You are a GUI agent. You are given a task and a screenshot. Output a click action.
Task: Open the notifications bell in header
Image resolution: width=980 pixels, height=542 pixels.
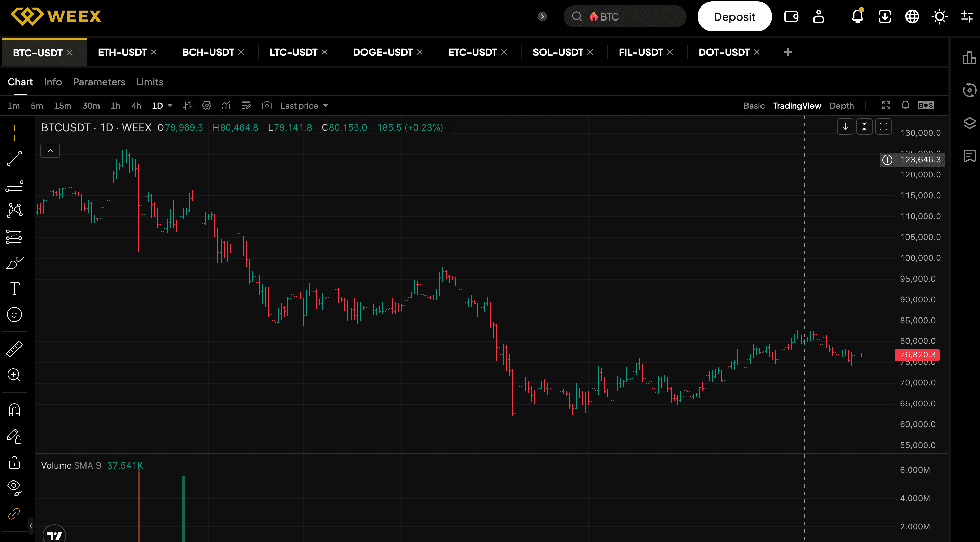(857, 16)
